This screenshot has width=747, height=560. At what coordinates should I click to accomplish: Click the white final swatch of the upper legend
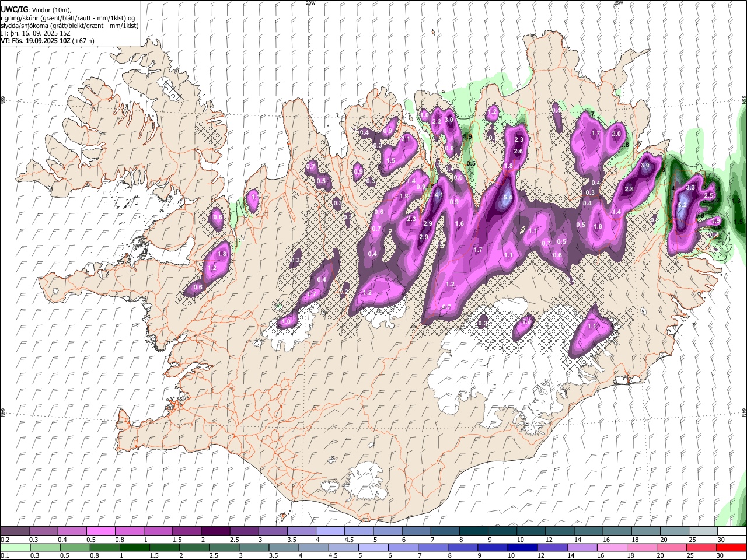(732, 531)
